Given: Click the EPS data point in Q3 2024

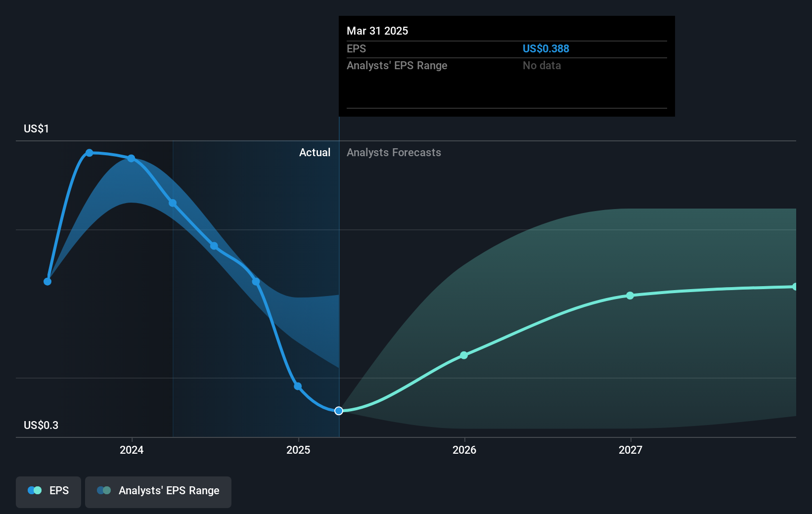Looking at the screenshot, I should click(256, 282).
